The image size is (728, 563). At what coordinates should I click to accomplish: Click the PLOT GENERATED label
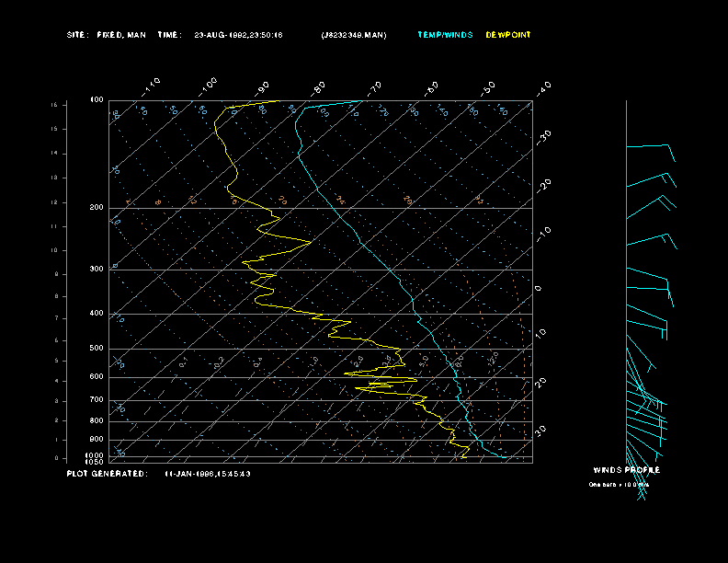107,474
